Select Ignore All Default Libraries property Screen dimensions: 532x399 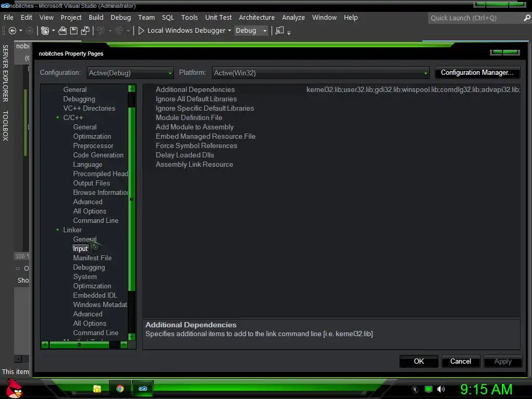[196, 99]
